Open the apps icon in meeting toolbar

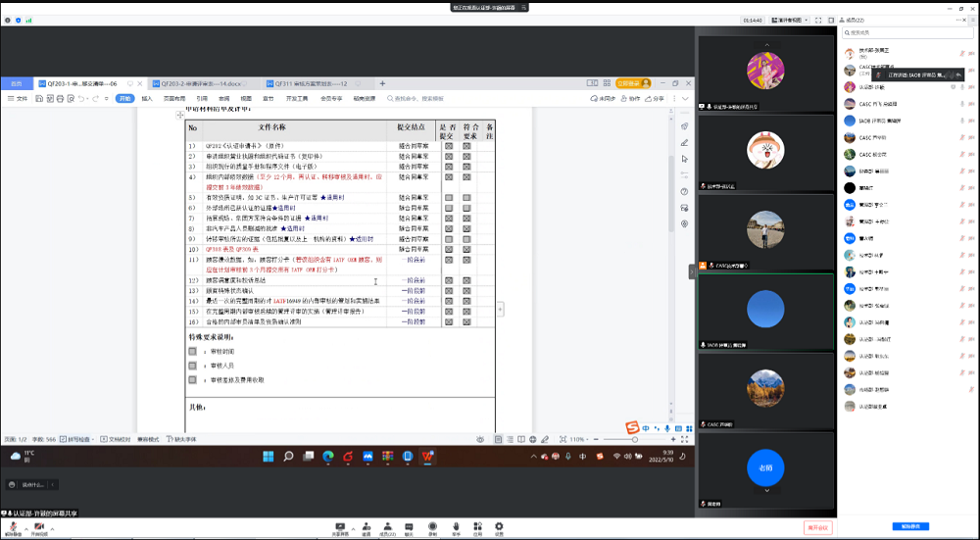click(x=477, y=529)
